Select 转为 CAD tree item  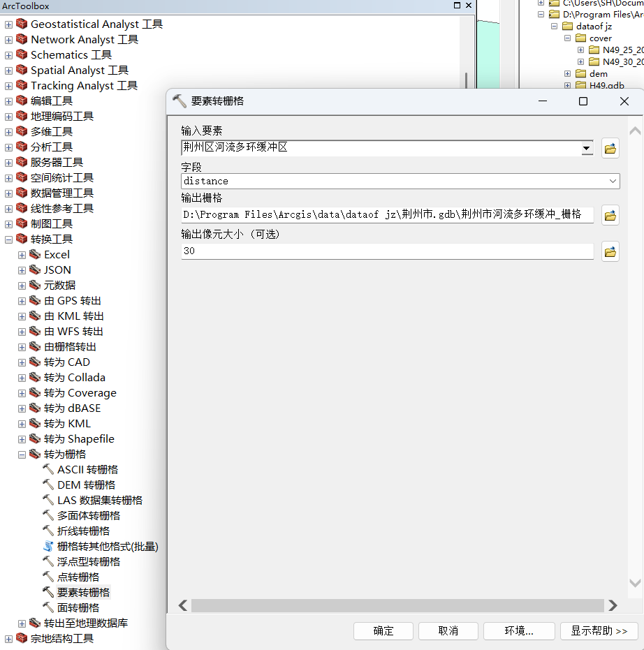(67, 362)
